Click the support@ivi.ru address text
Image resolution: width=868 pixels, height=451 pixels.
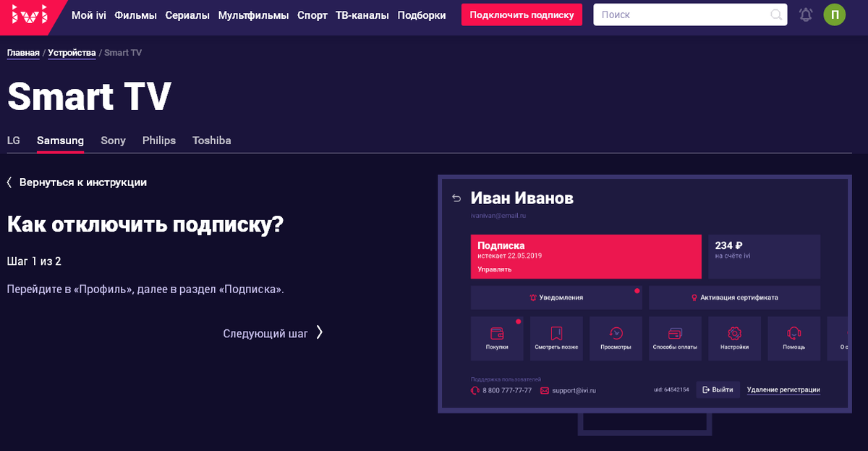coord(574,390)
